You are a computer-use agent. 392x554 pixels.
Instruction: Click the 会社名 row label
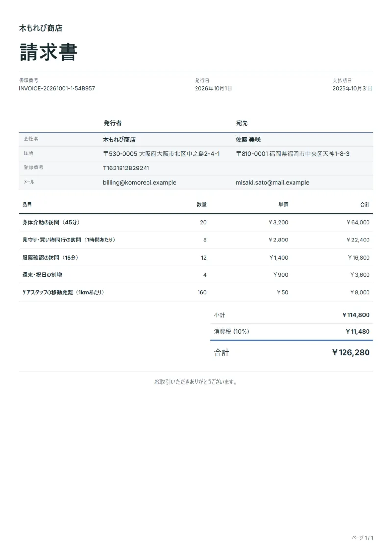tap(31, 139)
